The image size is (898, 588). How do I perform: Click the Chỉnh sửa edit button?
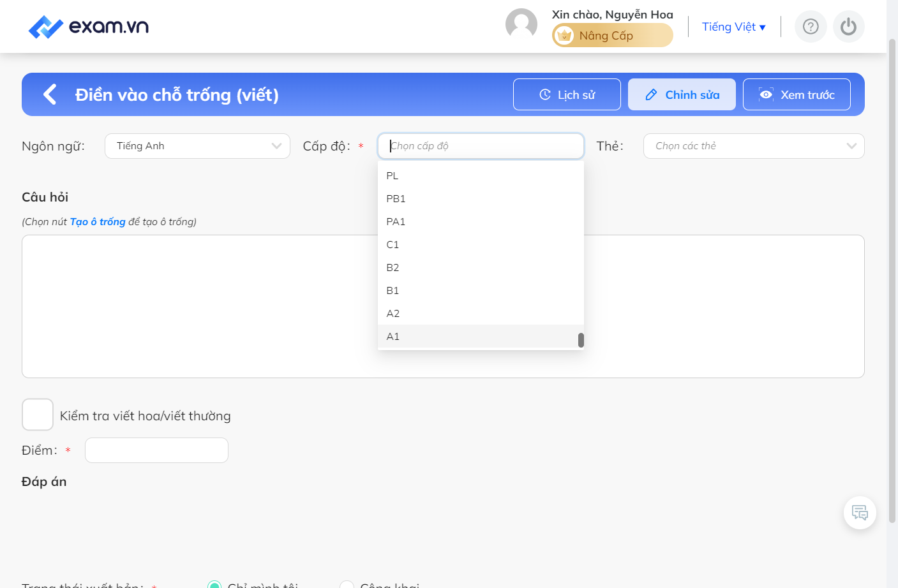(682, 94)
